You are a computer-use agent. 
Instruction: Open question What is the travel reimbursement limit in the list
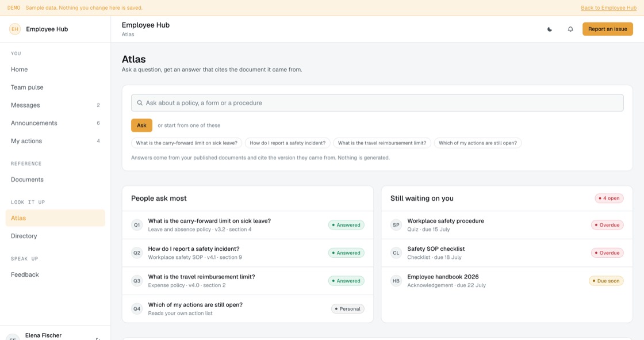pyautogui.click(x=248, y=281)
